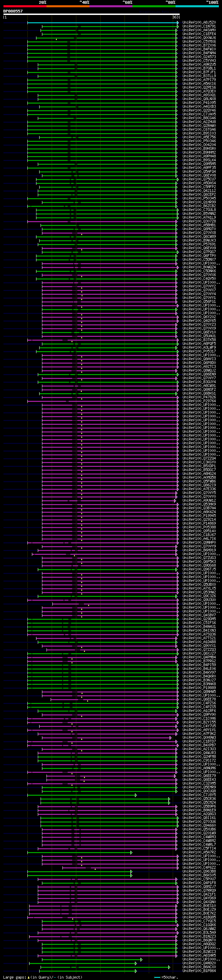The height and width of the screenshot is (980, 222).
Task: Select hit UniRef100_C7YQC5
Action: [x=199, y=921]
